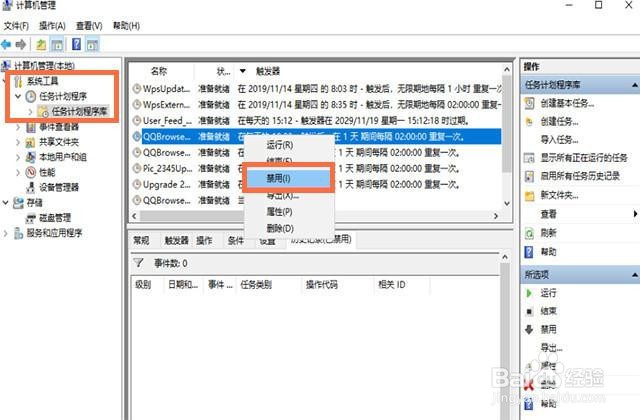Click the filter funnel icon by 事件数
The image size is (640, 420).
pyautogui.click(x=139, y=263)
